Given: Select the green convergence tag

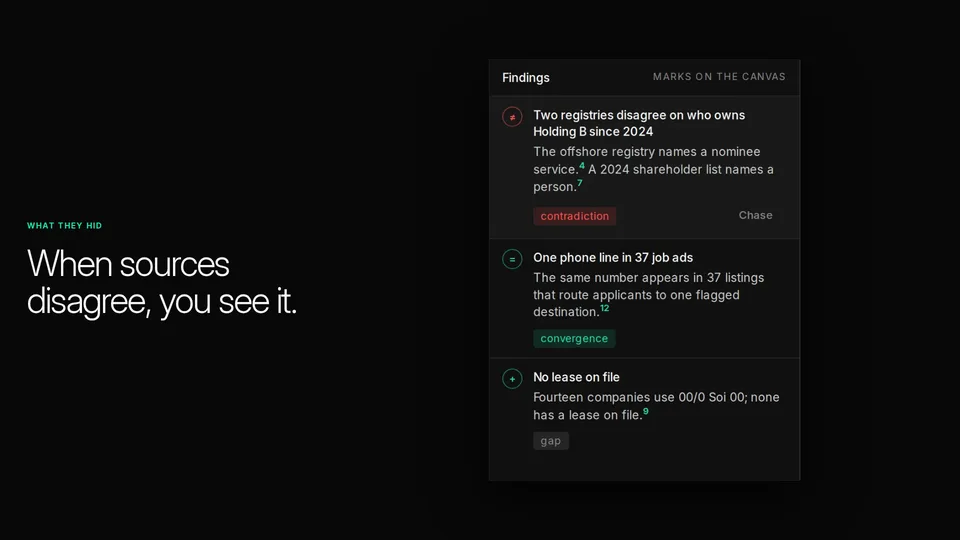Looking at the screenshot, I should [574, 338].
